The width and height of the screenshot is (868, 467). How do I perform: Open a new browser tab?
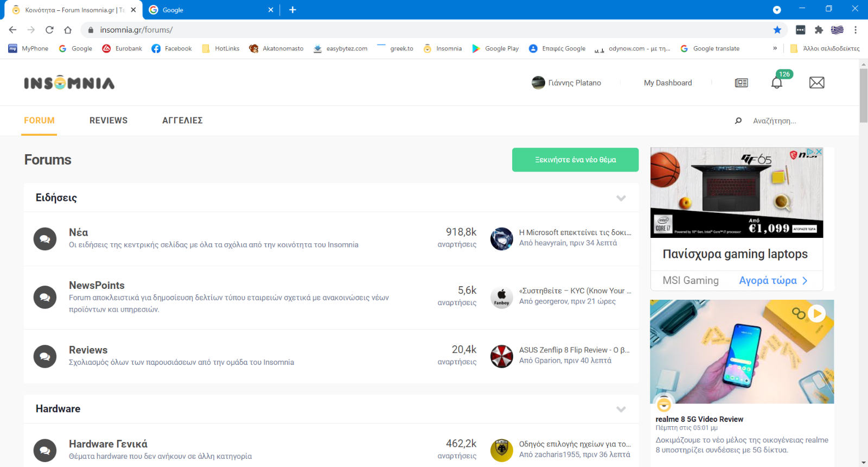pyautogui.click(x=292, y=10)
